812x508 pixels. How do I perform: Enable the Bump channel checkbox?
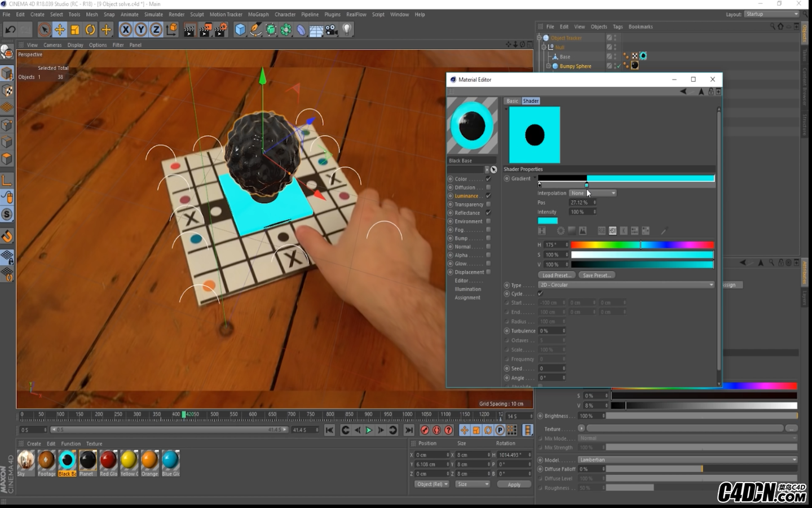coord(488,238)
